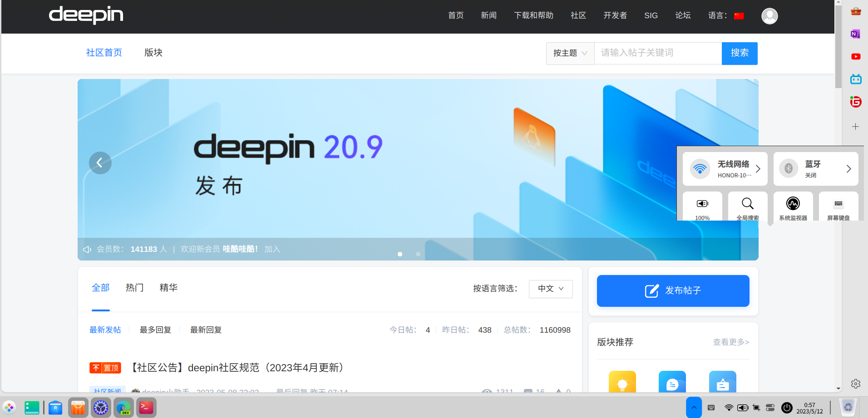Switch to the 版块 tab

153,53
